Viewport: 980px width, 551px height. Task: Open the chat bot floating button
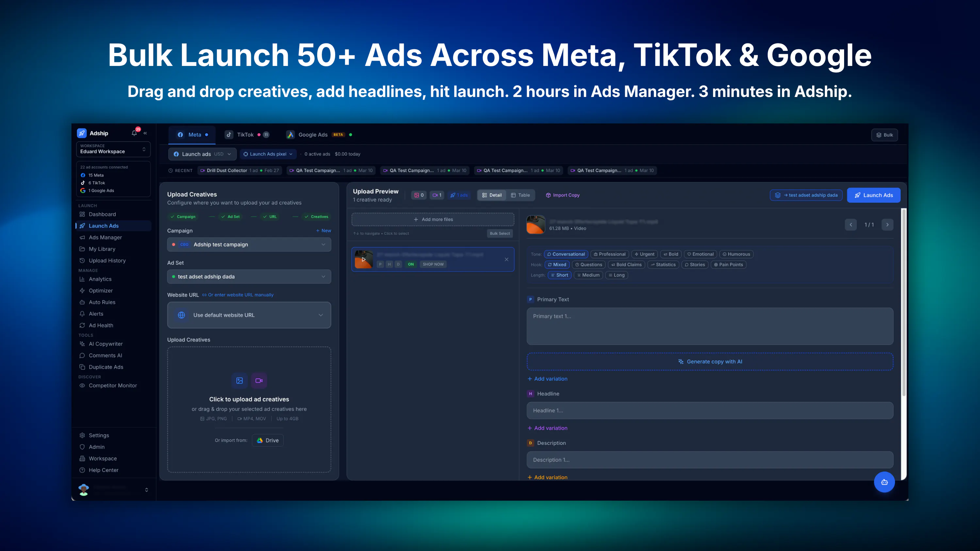point(885,482)
